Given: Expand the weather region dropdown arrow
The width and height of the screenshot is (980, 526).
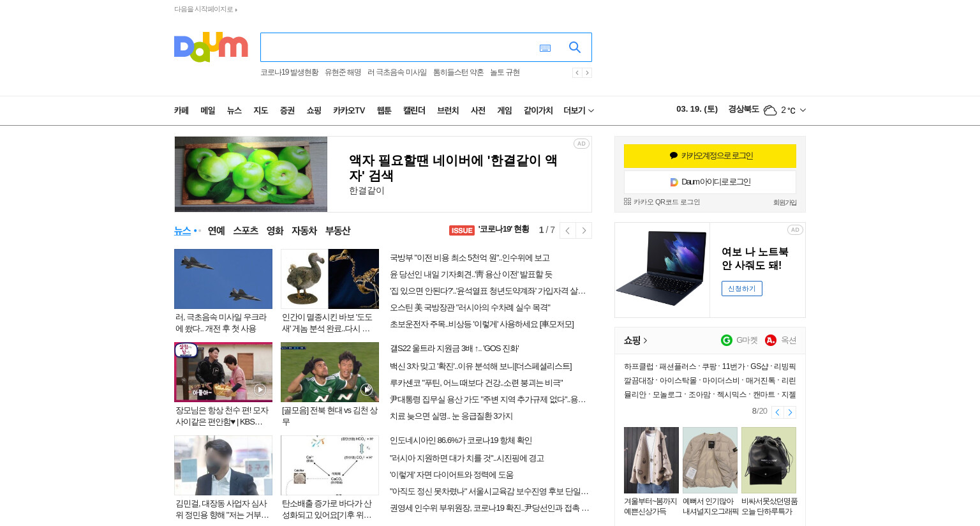Looking at the screenshot, I should [803, 110].
